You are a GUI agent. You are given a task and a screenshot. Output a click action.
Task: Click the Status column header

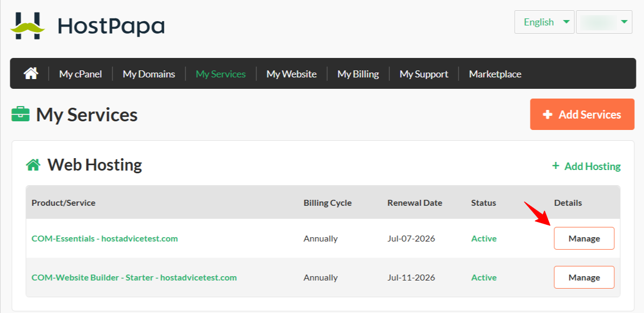[x=483, y=203]
